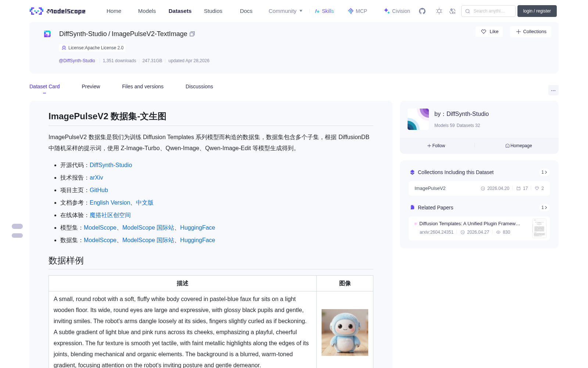
Task: Expand the Community dropdown menu
Action: pyautogui.click(x=286, y=11)
